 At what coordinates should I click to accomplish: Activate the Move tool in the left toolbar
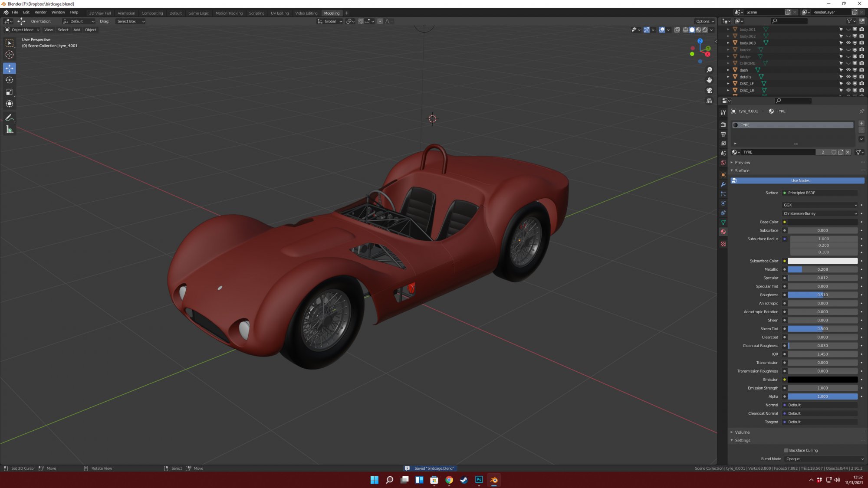click(10, 68)
